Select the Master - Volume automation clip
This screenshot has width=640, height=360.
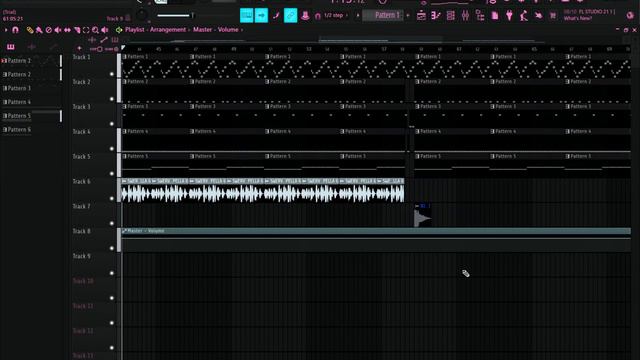(x=376, y=240)
